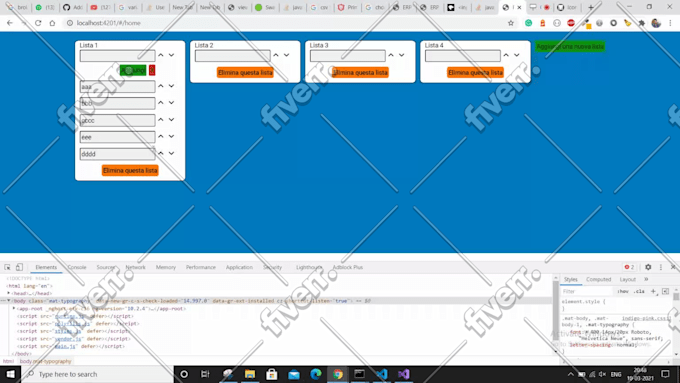
Task: Open File Explorer from the taskbar
Action: pos(250,374)
